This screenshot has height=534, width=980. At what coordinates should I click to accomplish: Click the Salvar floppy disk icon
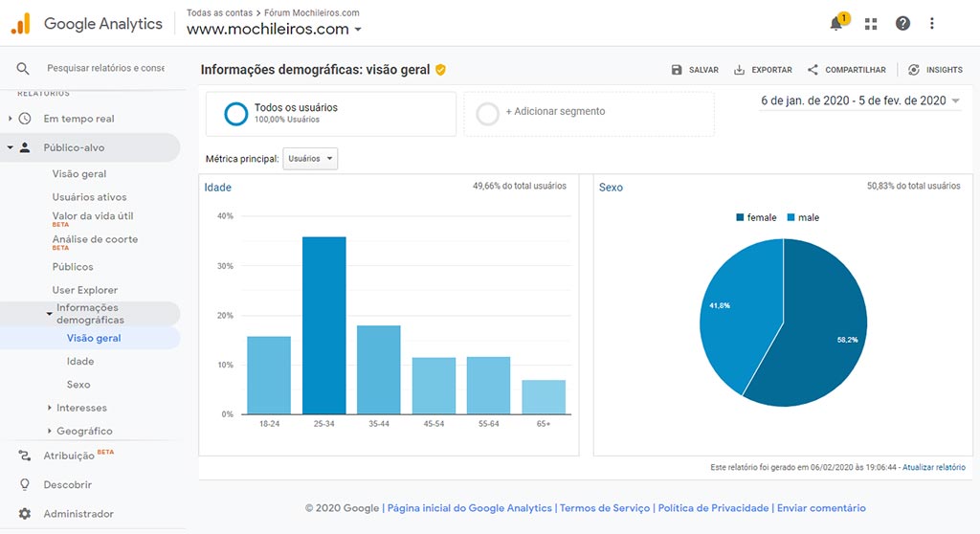pyautogui.click(x=677, y=70)
